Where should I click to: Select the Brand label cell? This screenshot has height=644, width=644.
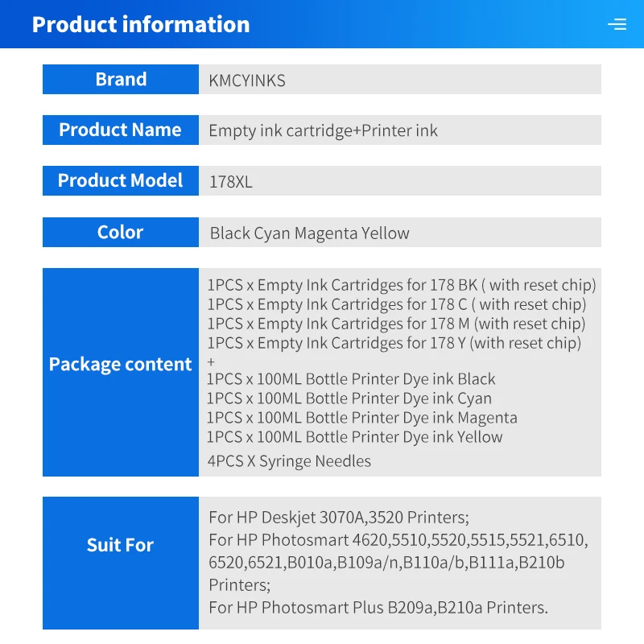pos(121,79)
